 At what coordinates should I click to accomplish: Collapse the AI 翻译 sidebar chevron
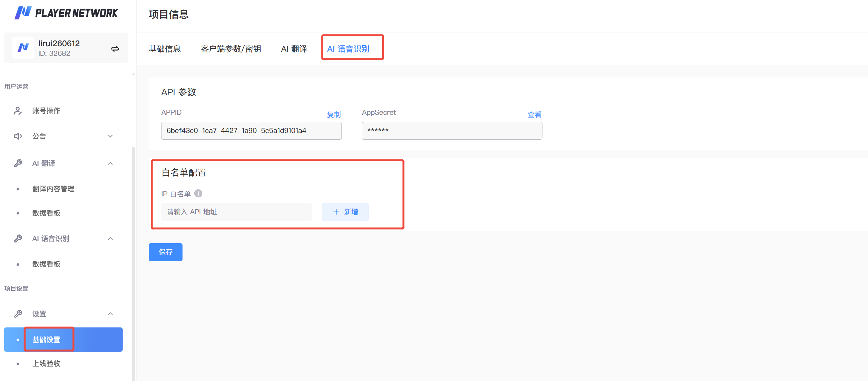coord(110,163)
